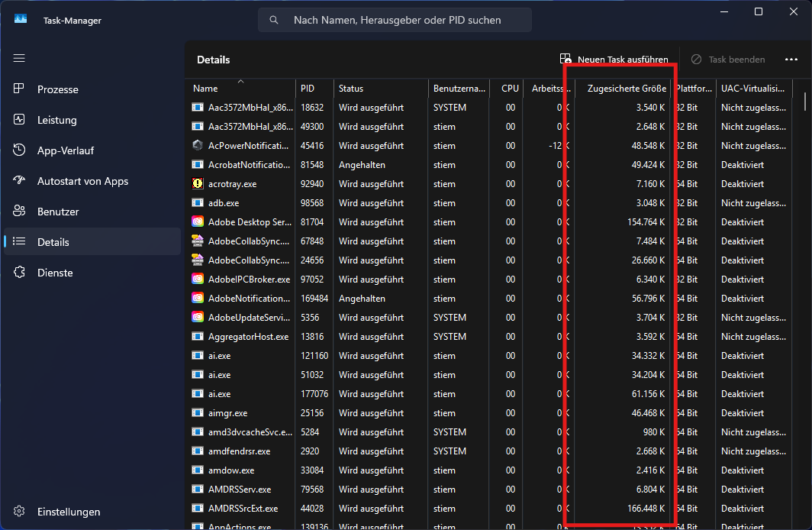Click the Autostart gauge icon
Image resolution: width=812 pixels, height=530 pixels.
tap(19, 180)
